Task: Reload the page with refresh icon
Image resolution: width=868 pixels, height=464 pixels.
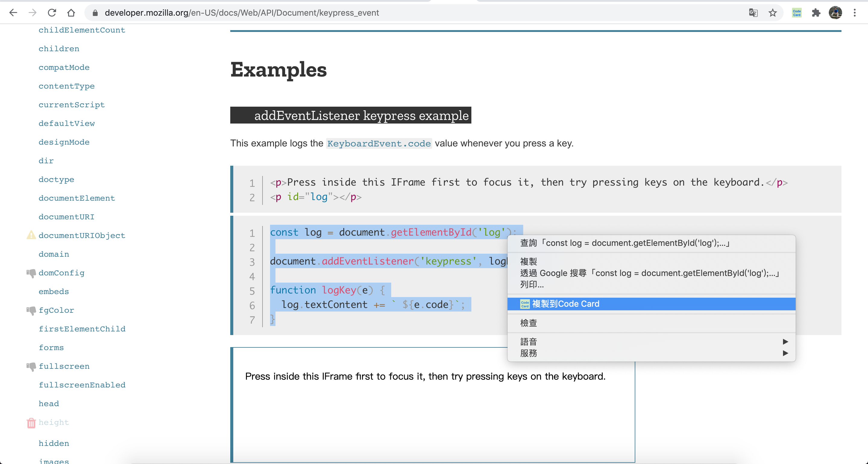Action: [x=52, y=13]
